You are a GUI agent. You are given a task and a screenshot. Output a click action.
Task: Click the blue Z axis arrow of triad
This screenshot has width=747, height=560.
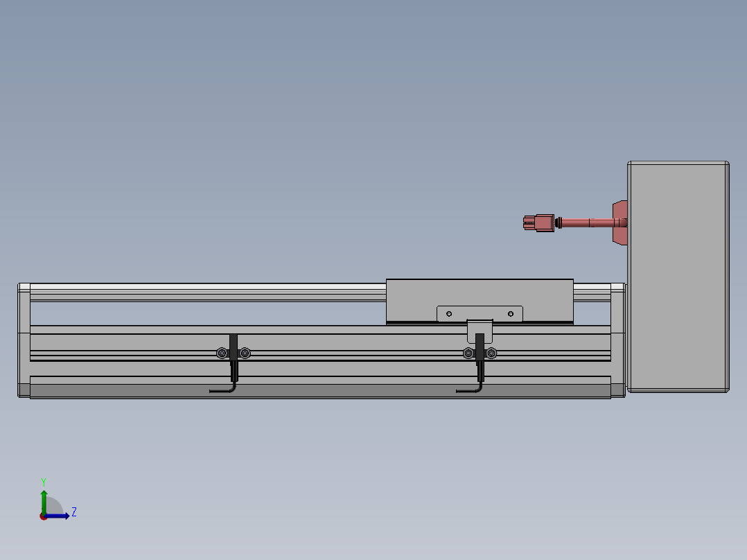[x=62, y=516]
